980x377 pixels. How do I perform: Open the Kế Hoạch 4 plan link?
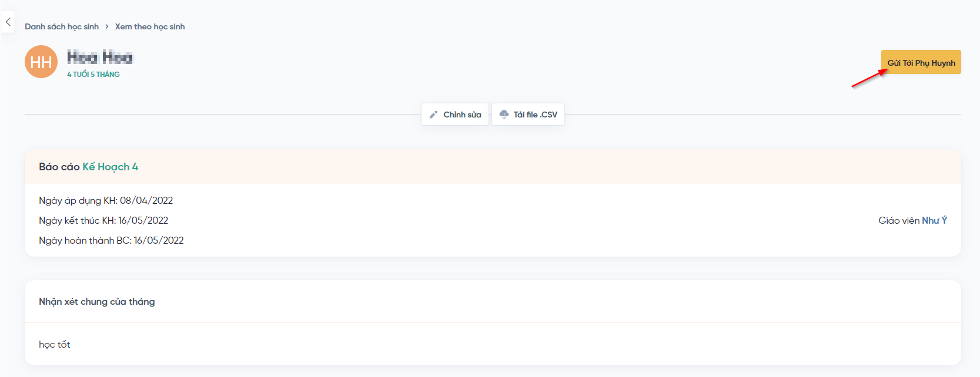click(x=111, y=167)
